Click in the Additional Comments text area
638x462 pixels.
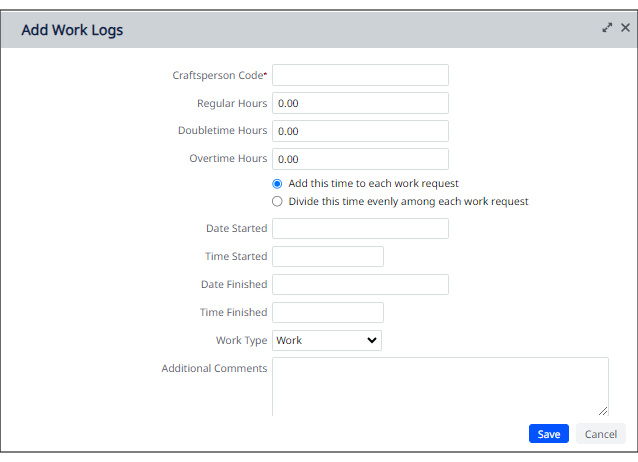coord(440,385)
